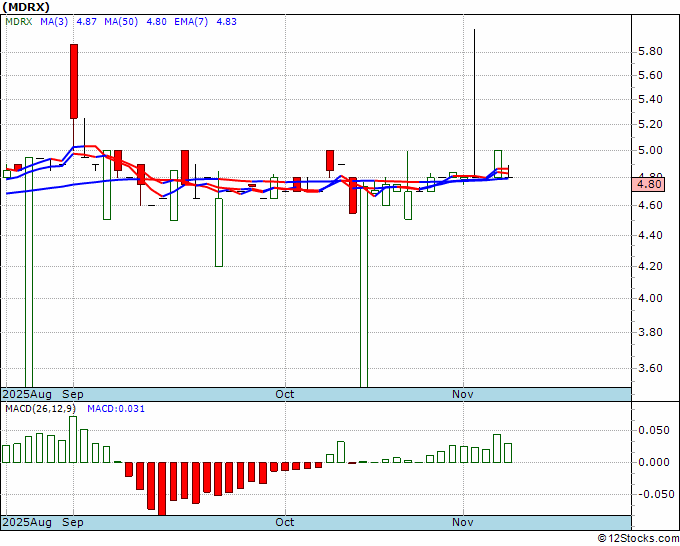The width and height of the screenshot is (680, 546).
Task: Click the 4.60 price axis label
Action: coord(651,205)
